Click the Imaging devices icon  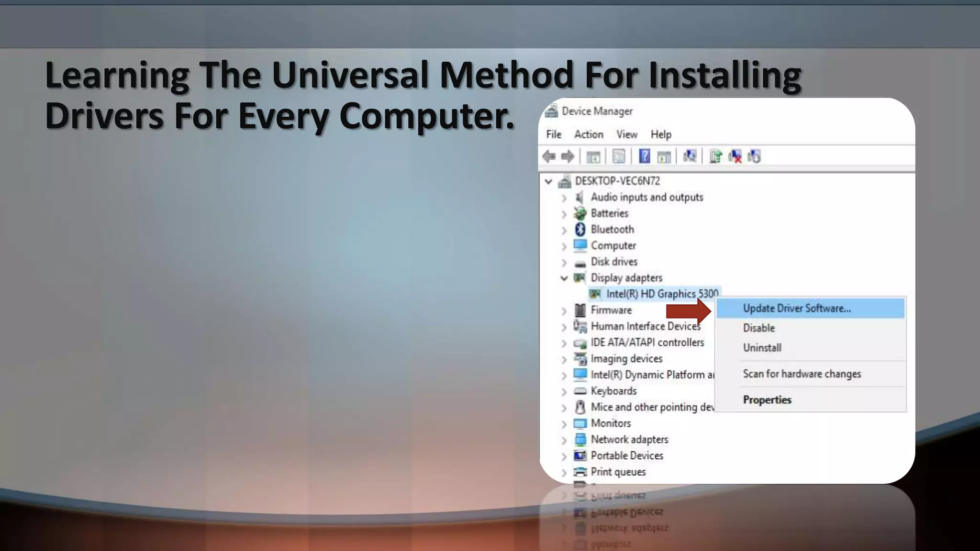click(x=580, y=359)
